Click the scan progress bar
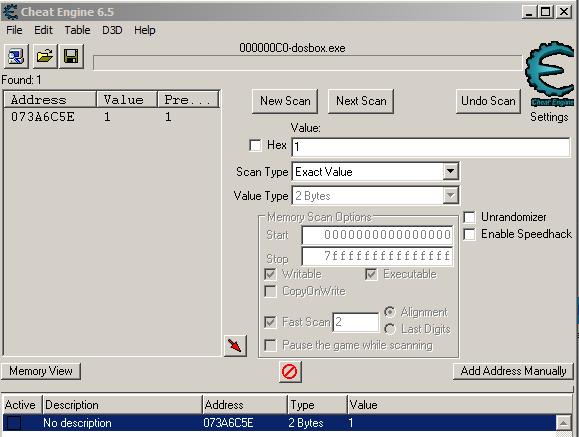Image resolution: width=579 pixels, height=437 pixels. [x=308, y=62]
